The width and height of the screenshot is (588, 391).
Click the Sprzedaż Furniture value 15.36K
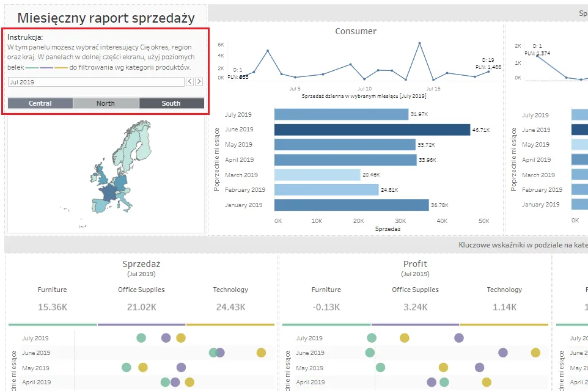(x=53, y=307)
